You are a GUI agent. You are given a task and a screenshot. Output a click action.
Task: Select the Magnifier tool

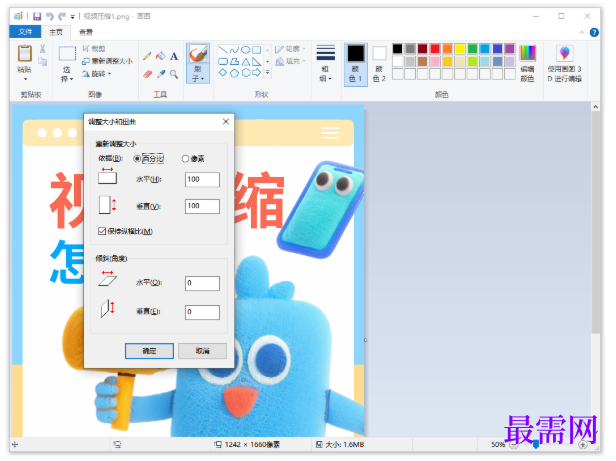tap(174, 74)
